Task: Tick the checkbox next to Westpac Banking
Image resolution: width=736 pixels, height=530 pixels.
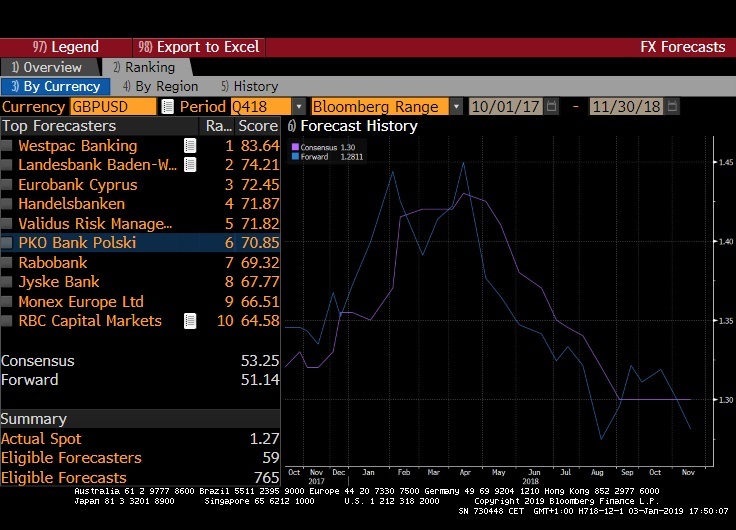Action: point(8,146)
